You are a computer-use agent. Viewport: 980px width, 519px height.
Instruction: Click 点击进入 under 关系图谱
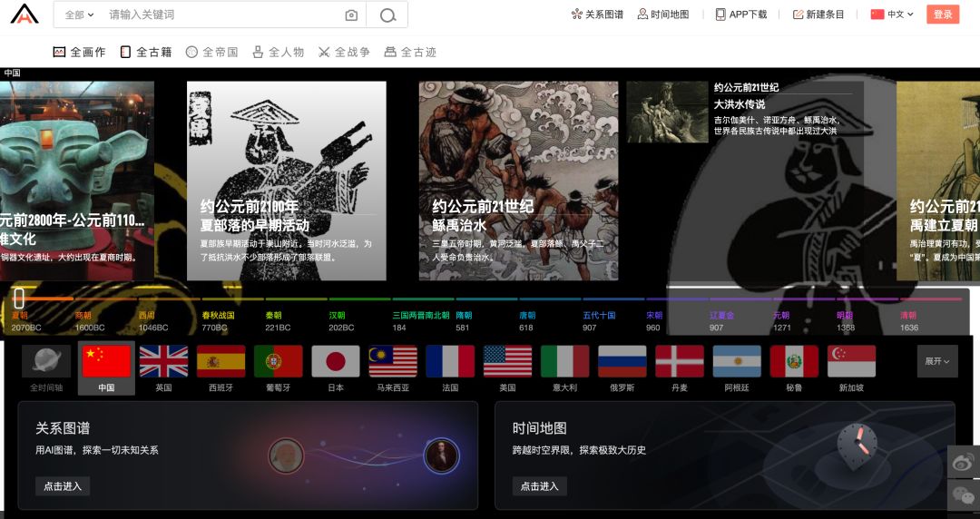63,485
